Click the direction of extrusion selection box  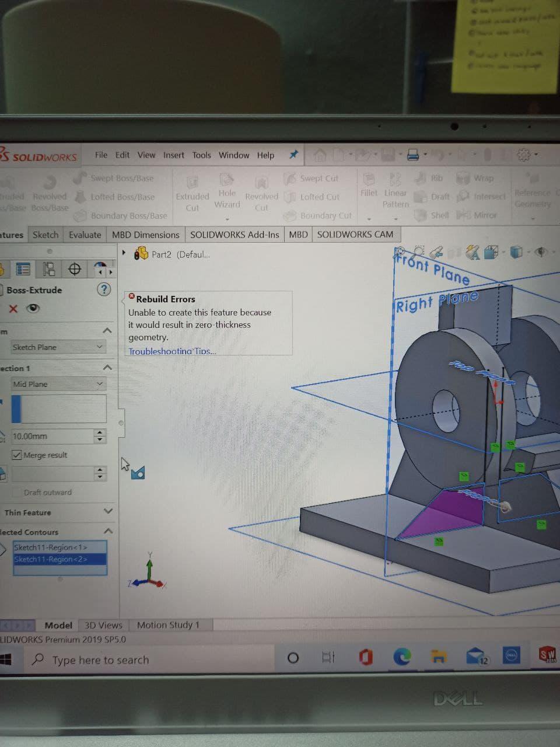pyautogui.click(x=59, y=409)
